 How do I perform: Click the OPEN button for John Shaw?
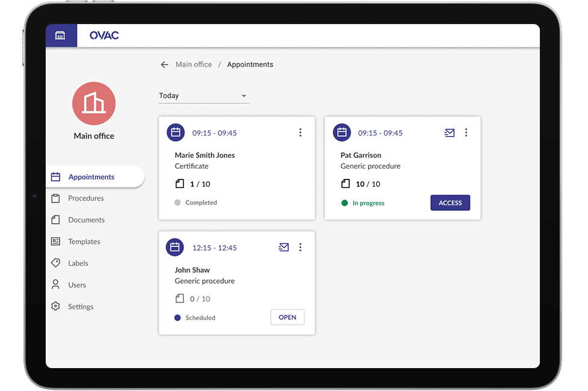click(x=287, y=317)
